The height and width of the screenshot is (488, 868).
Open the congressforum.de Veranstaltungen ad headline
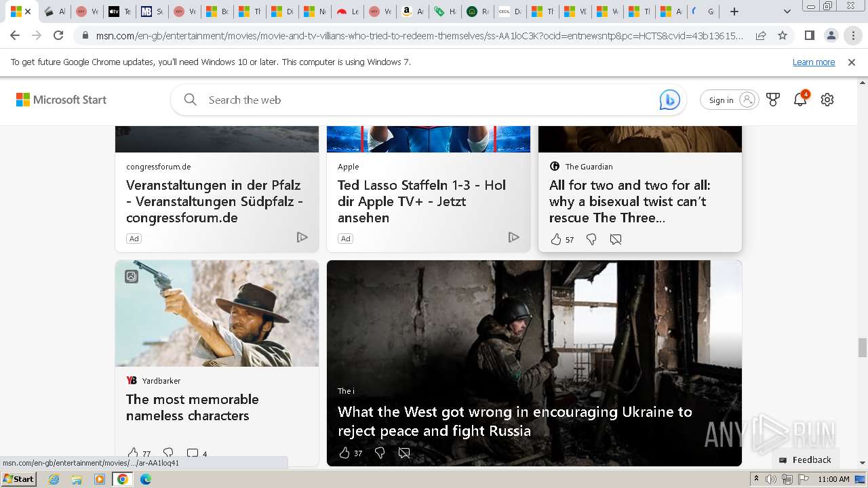point(214,201)
